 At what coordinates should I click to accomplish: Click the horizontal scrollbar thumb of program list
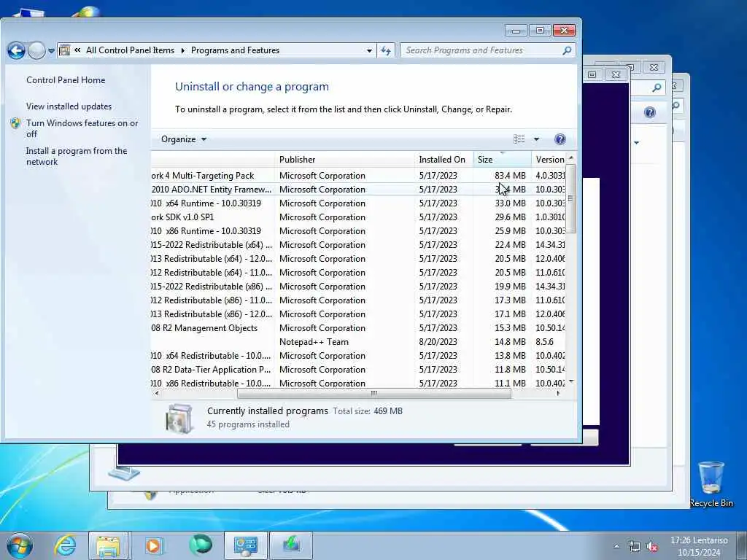coord(374,393)
